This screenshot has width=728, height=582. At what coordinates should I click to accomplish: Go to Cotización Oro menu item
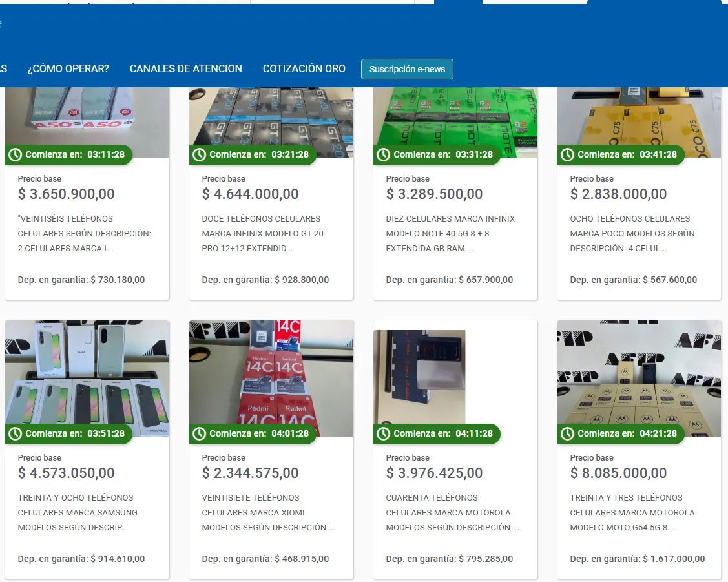coord(304,69)
